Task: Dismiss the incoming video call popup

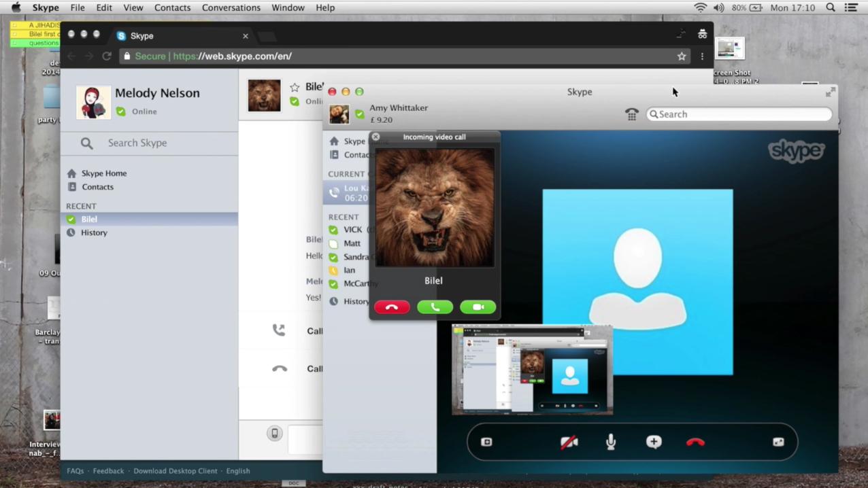Action: click(x=375, y=137)
